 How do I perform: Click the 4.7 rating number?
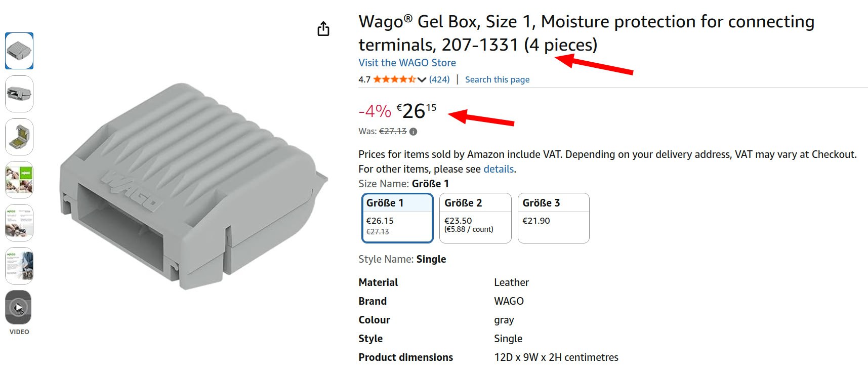tap(364, 79)
